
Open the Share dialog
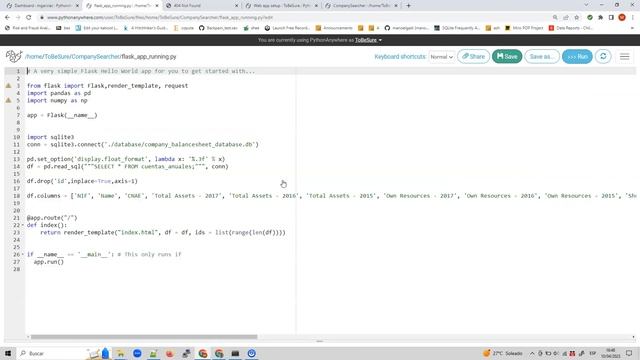click(473, 56)
